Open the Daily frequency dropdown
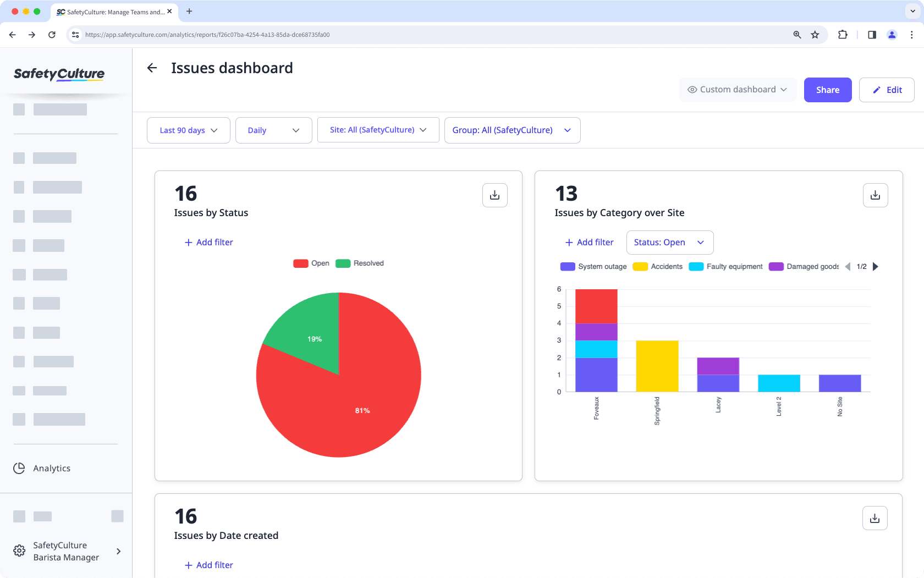924x578 pixels. pos(273,130)
